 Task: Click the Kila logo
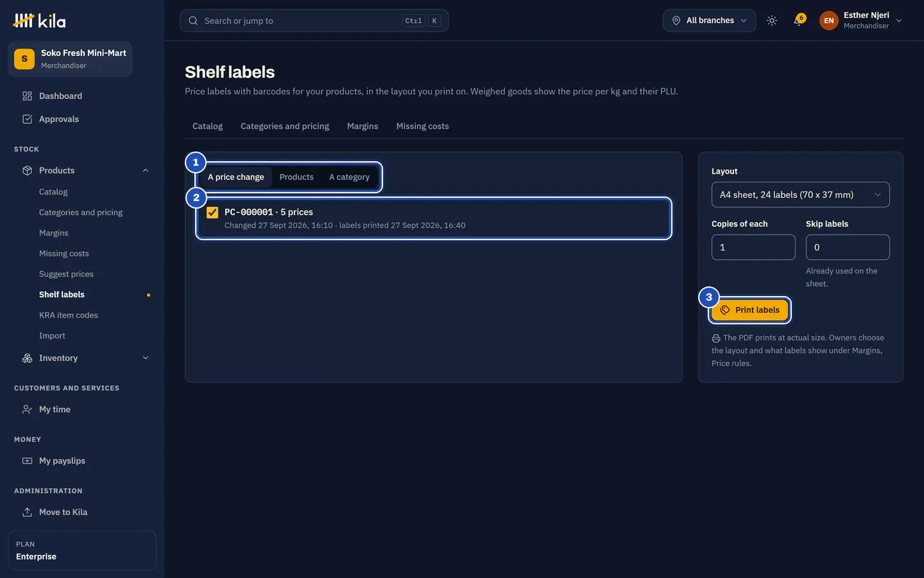point(39,21)
